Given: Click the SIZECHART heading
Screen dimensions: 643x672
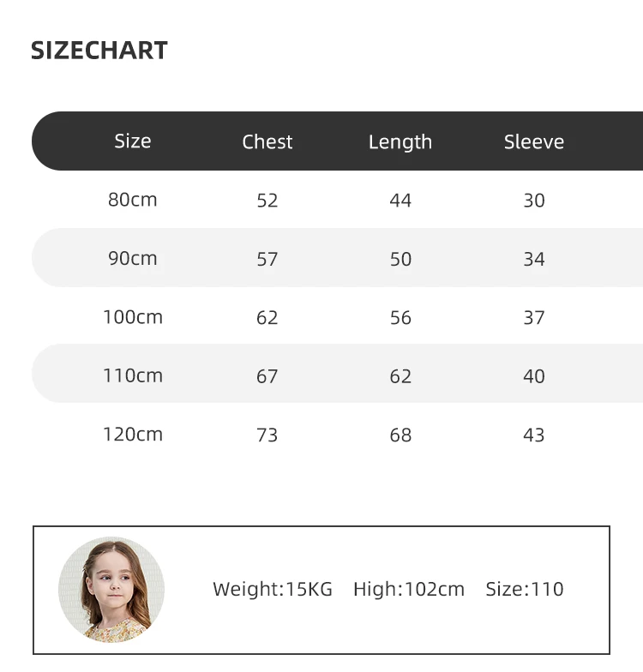Looking at the screenshot, I should 99,51.
